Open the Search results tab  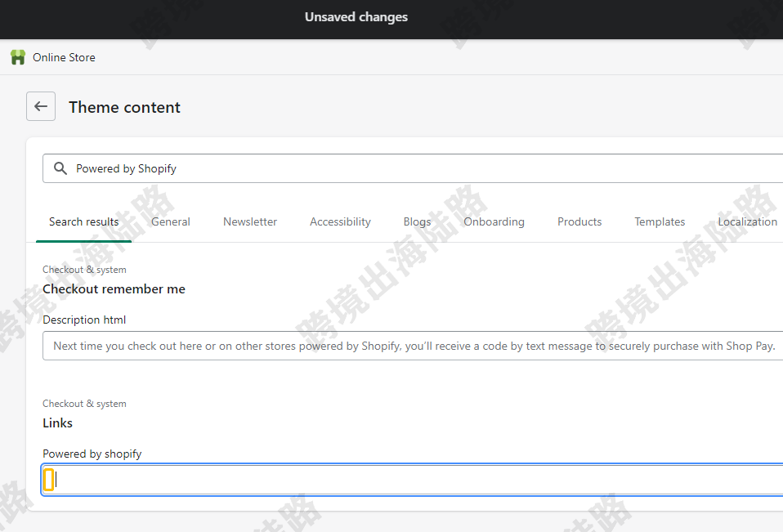[84, 221]
